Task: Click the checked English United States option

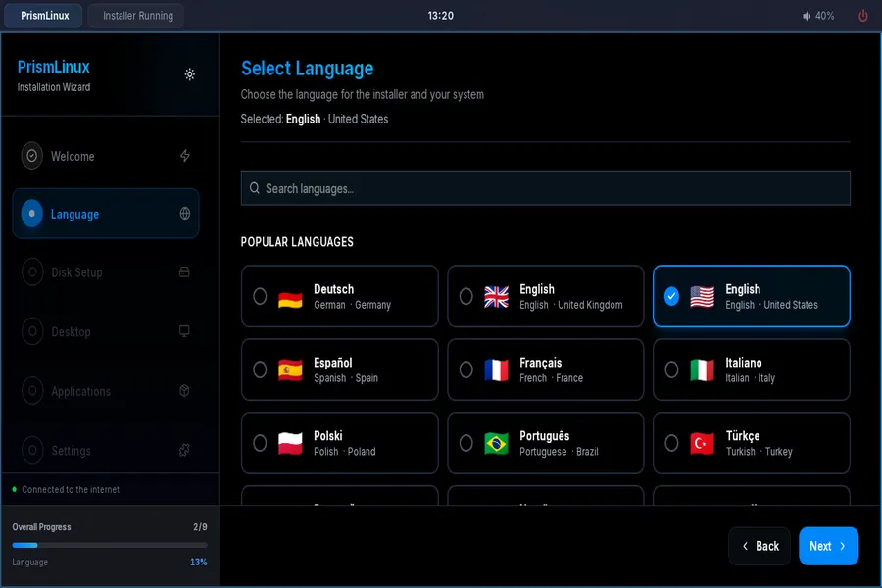Action: (x=751, y=295)
